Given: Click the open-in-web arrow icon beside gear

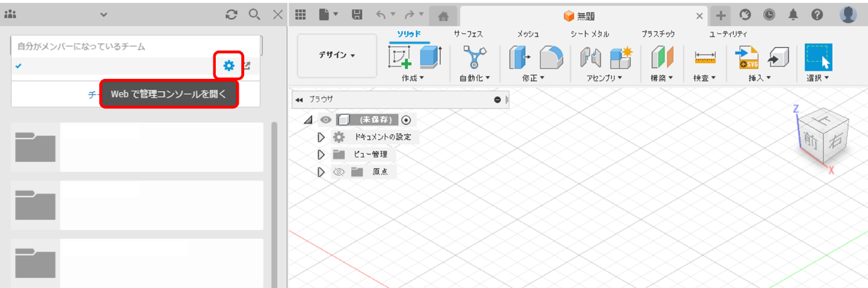Looking at the screenshot, I should [247, 65].
